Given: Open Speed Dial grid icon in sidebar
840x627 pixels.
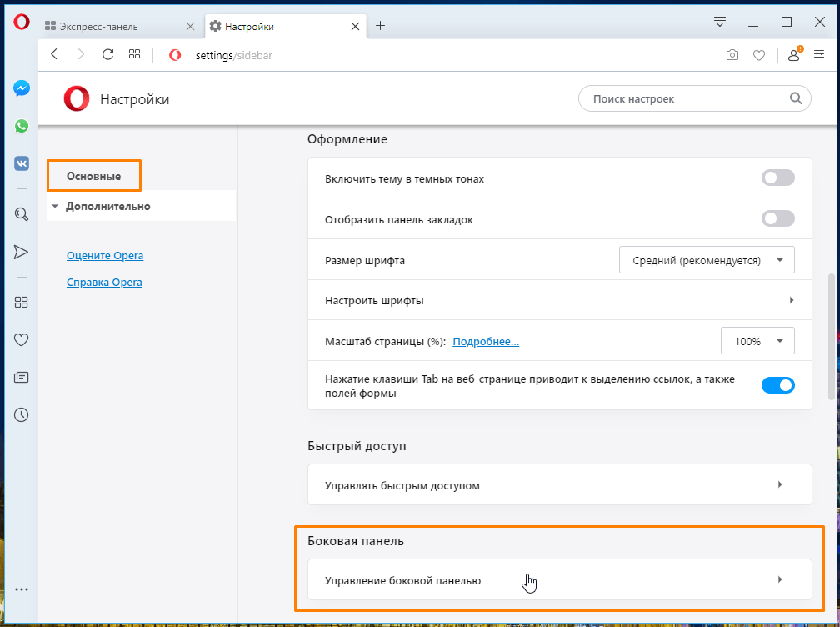Looking at the screenshot, I should pos(21,303).
